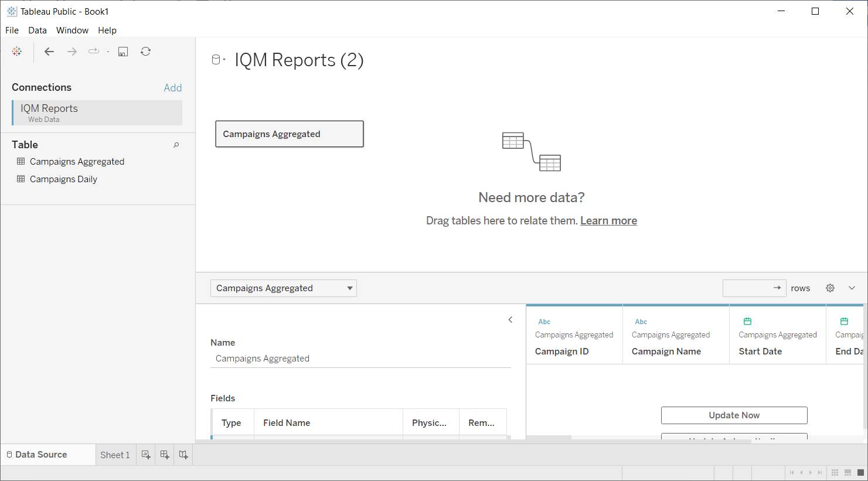Open the IQM Reports data source cylinder dropdown
Viewport: 868px width, 481px height.
click(218, 60)
